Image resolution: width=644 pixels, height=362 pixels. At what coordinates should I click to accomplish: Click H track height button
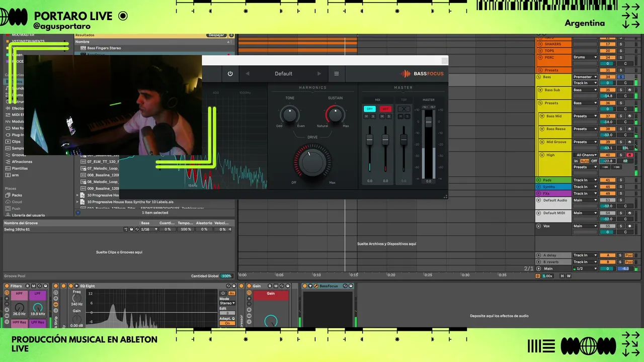562,276
